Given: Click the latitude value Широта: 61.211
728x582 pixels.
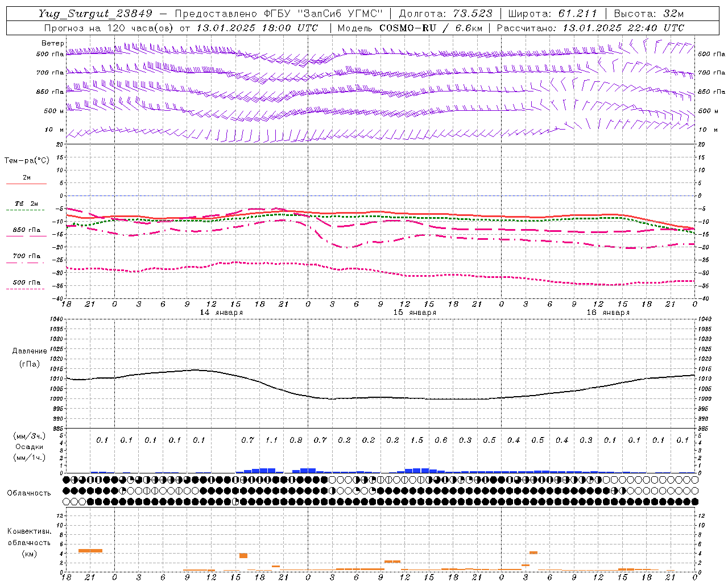Looking at the screenshot, I should tap(552, 14).
